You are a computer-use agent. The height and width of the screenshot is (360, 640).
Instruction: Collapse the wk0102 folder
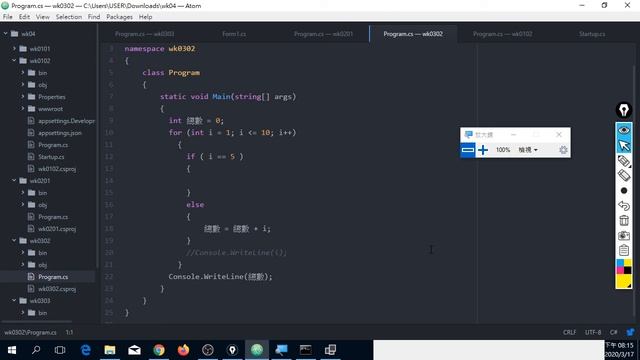pos(14,60)
